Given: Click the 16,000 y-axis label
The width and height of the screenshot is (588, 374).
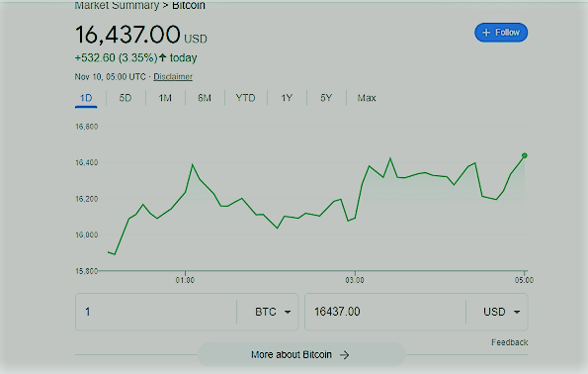Looking at the screenshot, I should click(87, 234).
